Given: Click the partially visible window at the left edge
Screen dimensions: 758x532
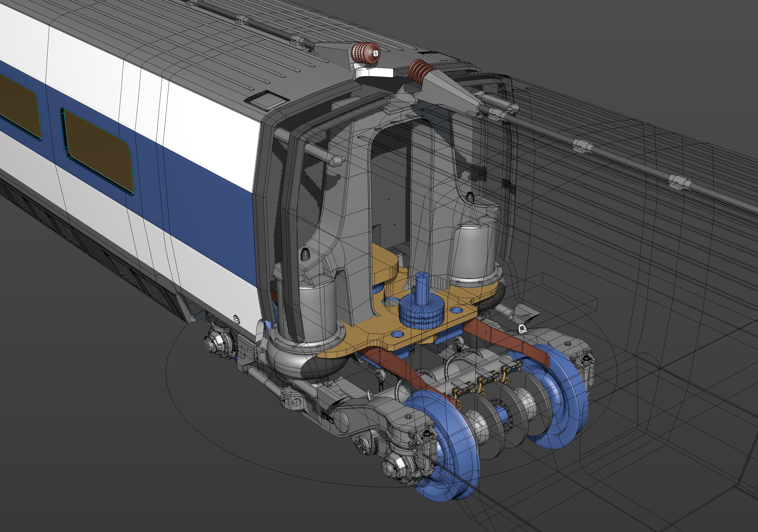Looking at the screenshot, I should [x=19, y=107].
